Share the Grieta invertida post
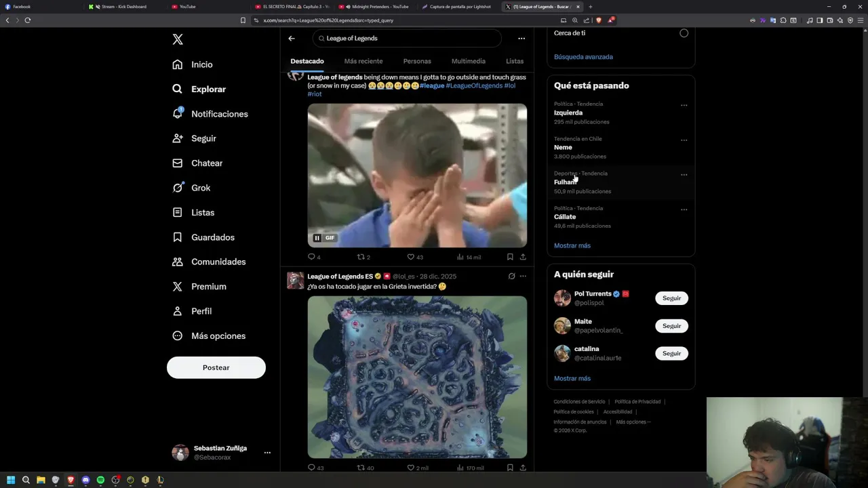868x488 pixels. tap(523, 468)
